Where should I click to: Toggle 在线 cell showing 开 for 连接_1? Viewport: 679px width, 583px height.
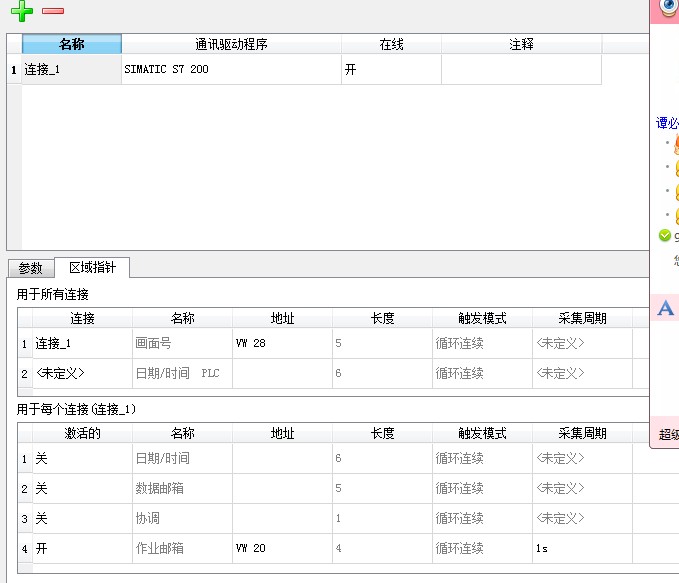pyautogui.click(x=391, y=70)
